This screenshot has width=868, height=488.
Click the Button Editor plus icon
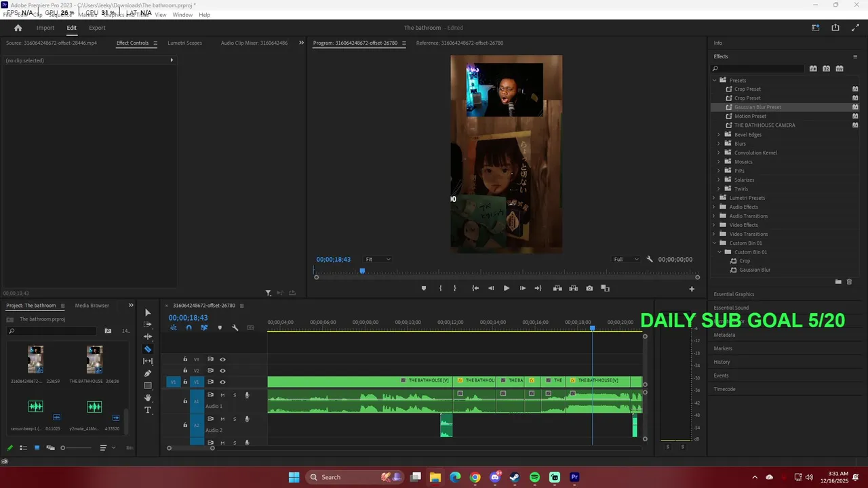click(692, 289)
